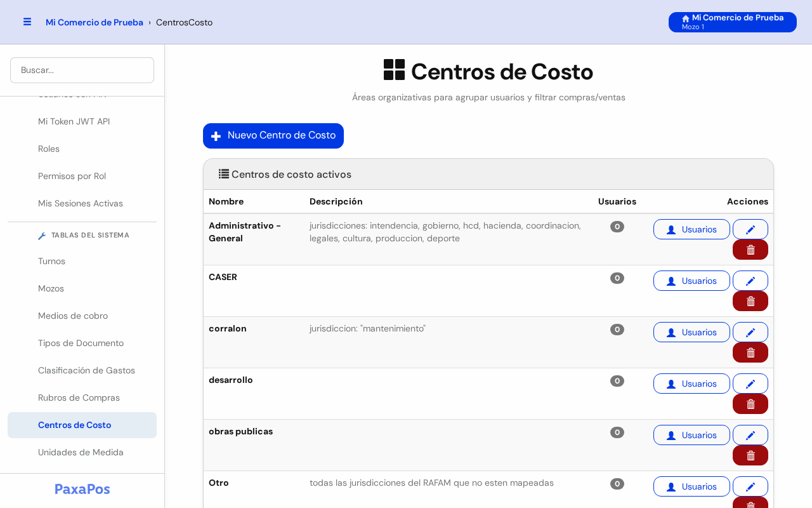Open Mis Sesiones Activas
The image size is (812, 508).
pyautogui.click(x=82, y=203)
